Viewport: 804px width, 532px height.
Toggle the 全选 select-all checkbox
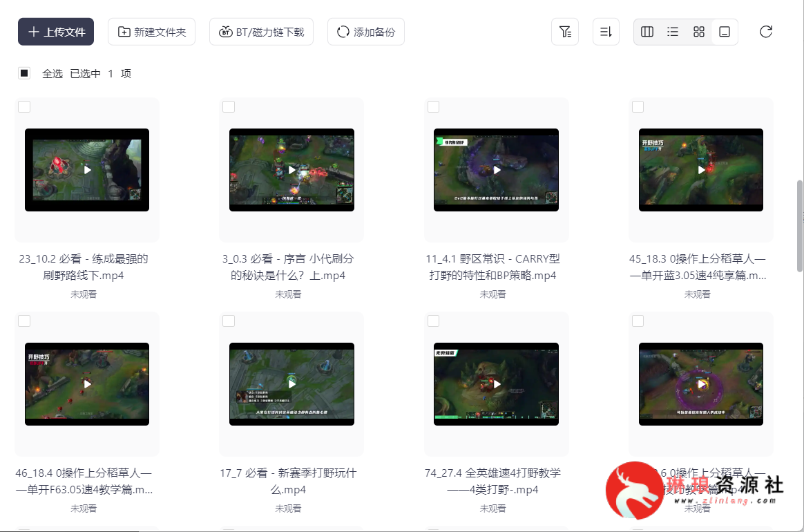click(24, 73)
